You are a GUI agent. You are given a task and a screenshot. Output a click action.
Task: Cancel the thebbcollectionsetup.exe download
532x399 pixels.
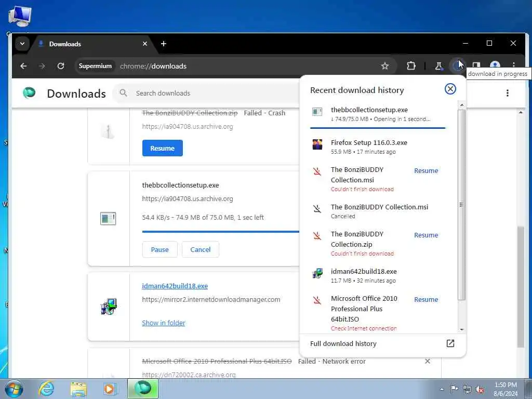[x=201, y=249]
